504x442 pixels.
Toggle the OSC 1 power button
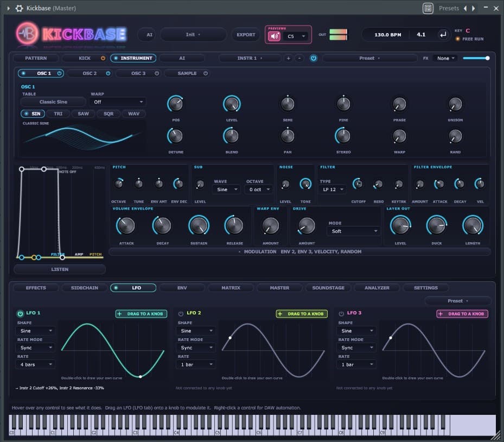(x=59, y=73)
